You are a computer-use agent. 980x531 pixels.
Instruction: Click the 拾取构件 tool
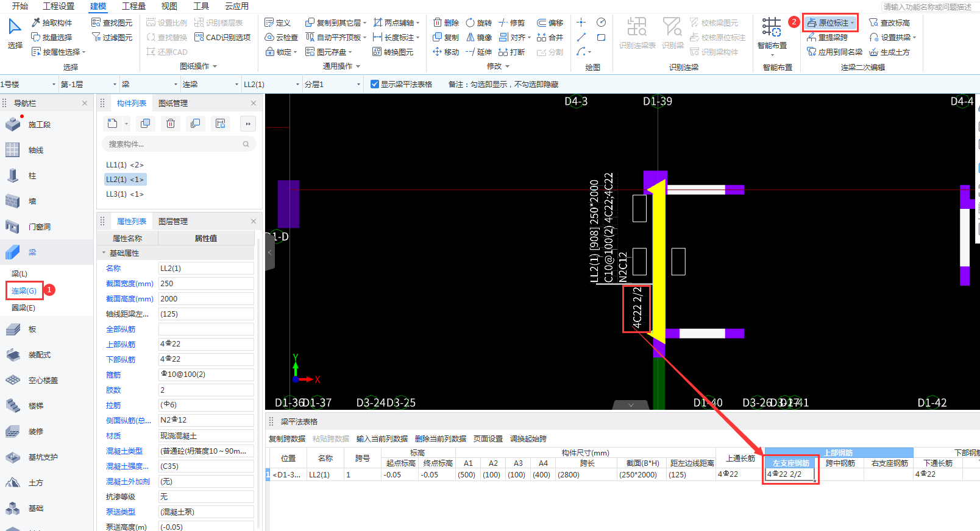pyautogui.click(x=52, y=23)
